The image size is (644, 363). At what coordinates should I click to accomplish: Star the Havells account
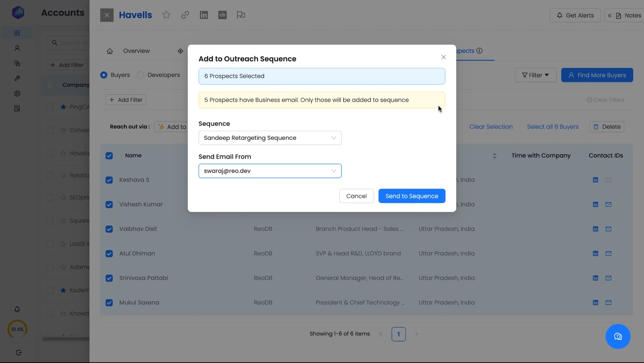166,15
